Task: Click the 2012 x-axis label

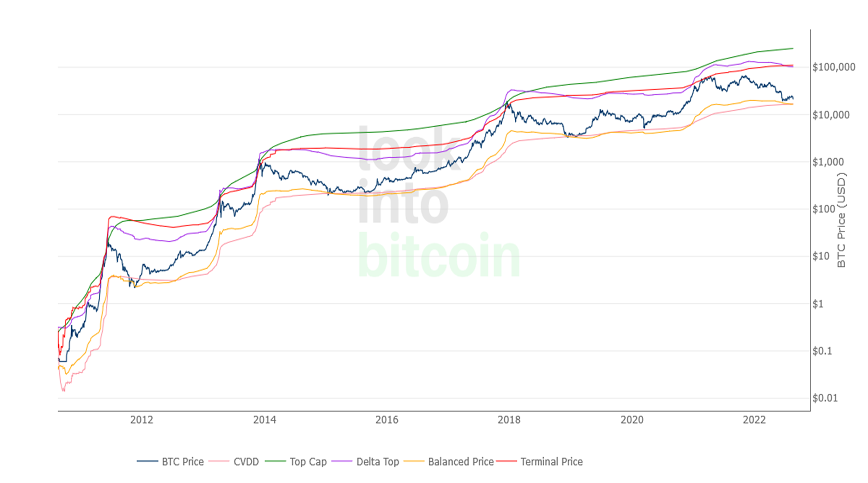Action: pos(141,420)
